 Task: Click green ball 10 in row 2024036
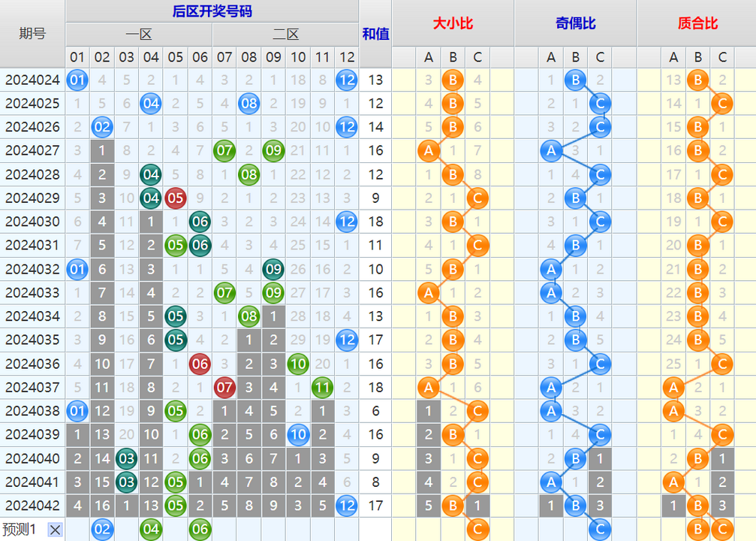pyautogui.click(x=299, y=364)
